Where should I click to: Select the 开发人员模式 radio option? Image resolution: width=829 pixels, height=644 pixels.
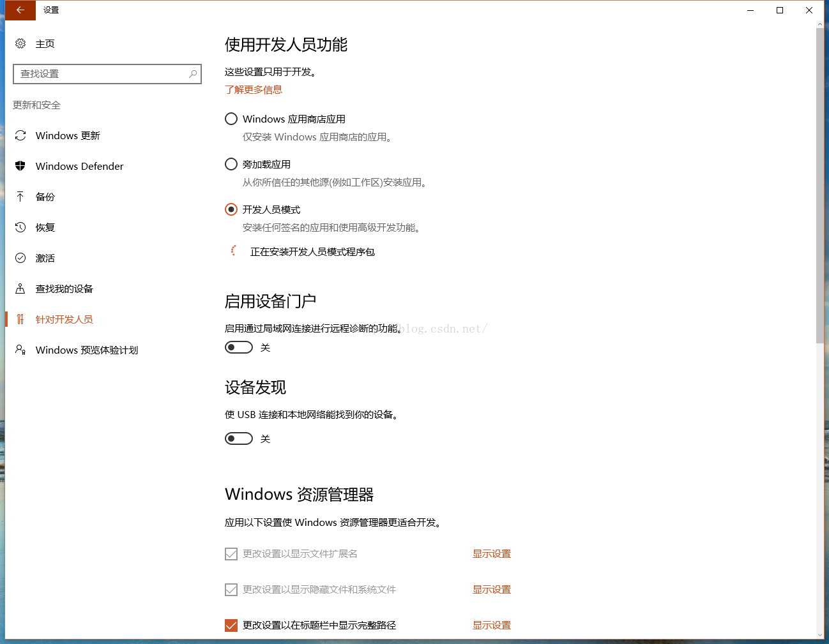[x=231, y=209]
